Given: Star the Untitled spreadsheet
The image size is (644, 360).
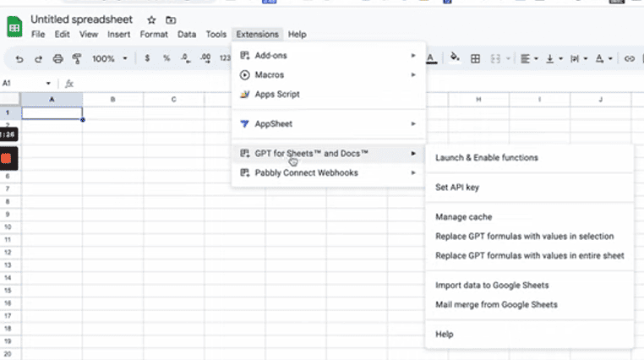Looking at the screenshot, I should coord(151,19).
